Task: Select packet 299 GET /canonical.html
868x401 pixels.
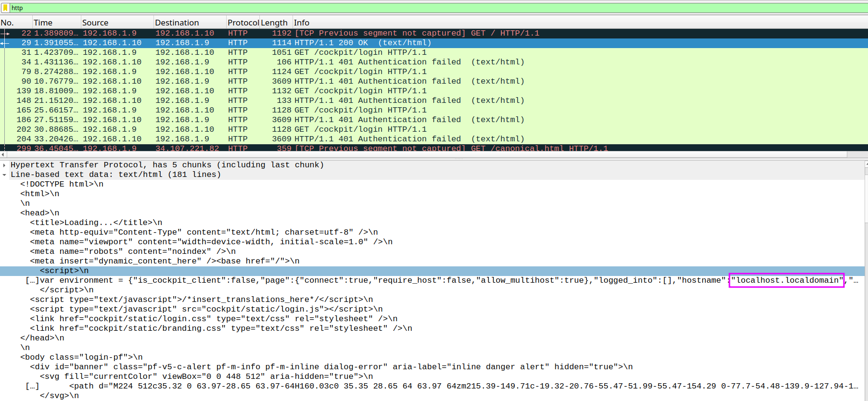Action: point(434,148)
